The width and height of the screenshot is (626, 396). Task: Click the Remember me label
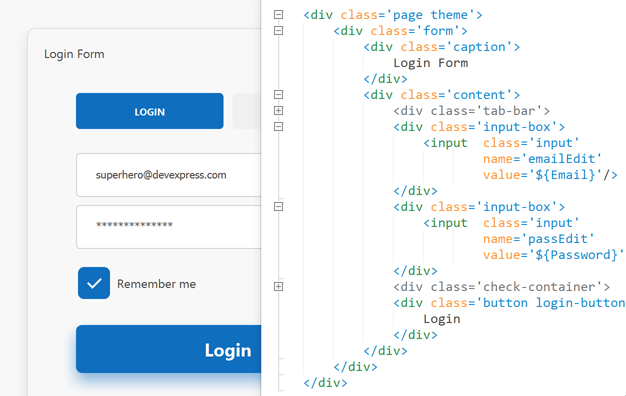coord(156,284)
